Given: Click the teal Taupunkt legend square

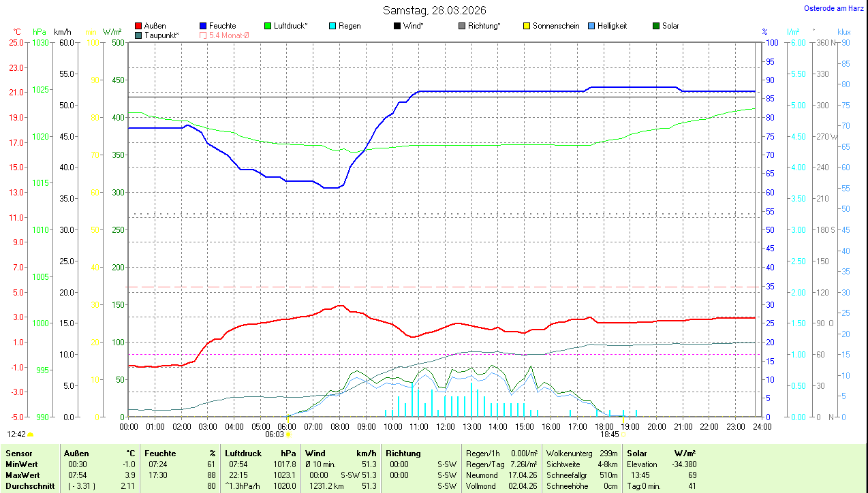Looking at the screenshot, I should tap(139, 35).
